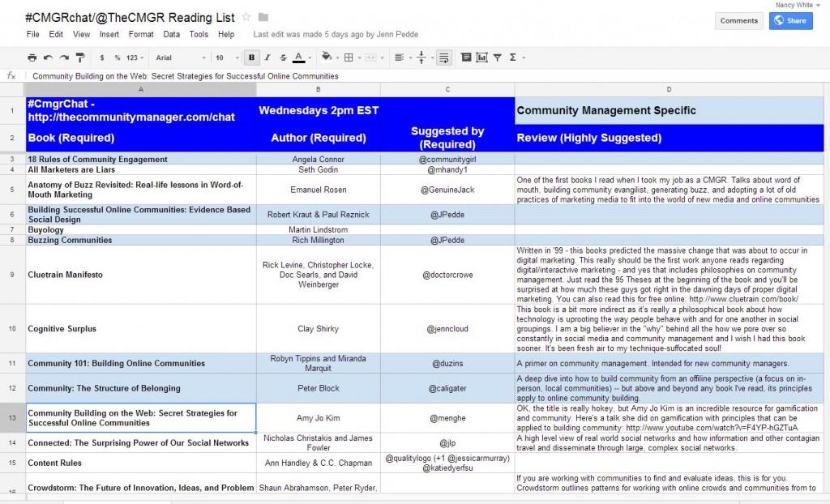
Task: Select column C header
Action: tap(447, 89)
